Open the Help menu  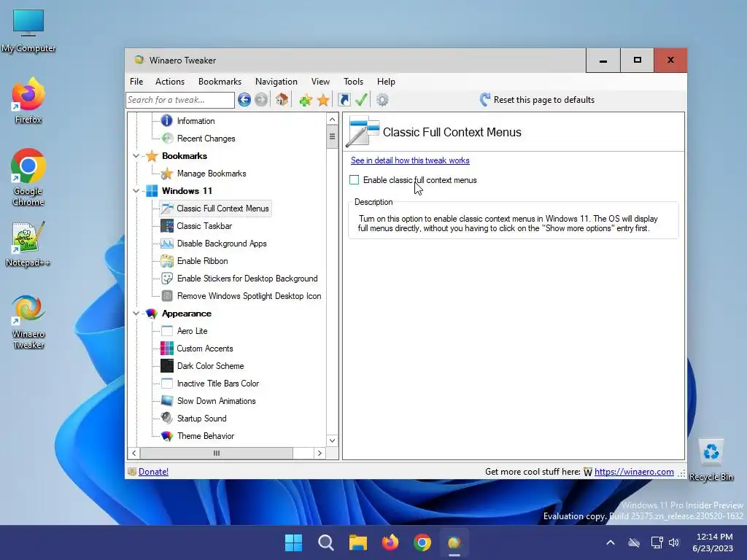pos(386,82)
